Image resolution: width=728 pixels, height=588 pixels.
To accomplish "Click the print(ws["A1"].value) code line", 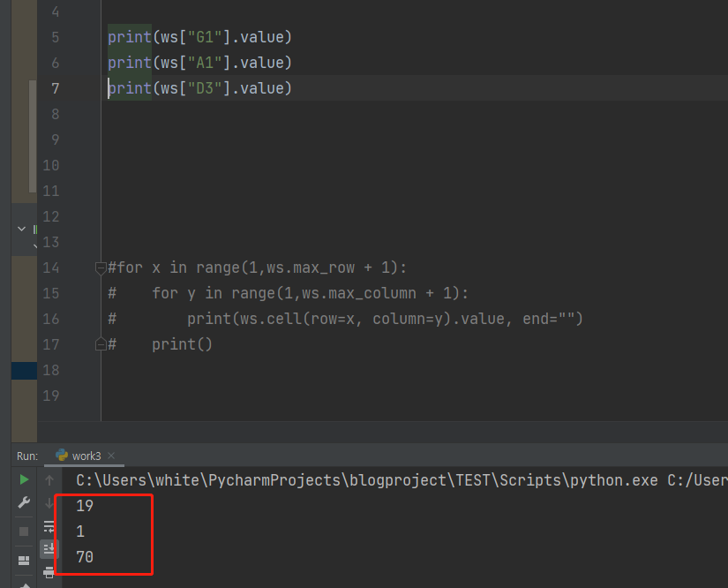I will (199, 63).
